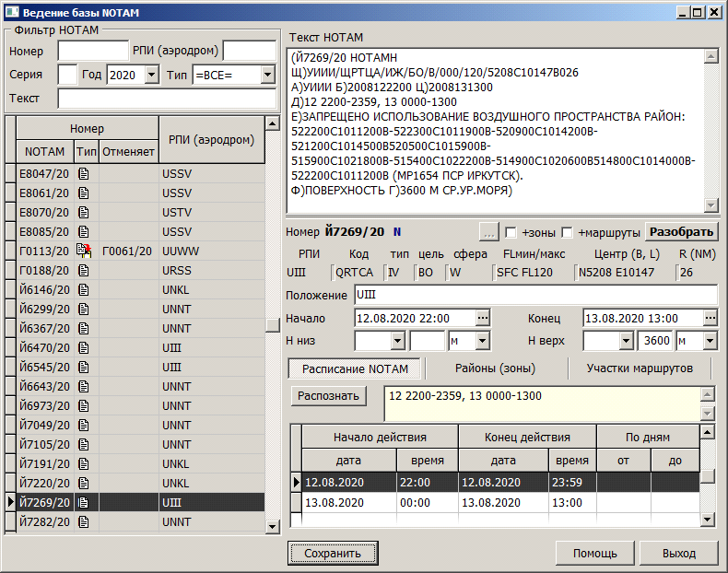This screenshot has width=728, height=573.
Task: Open the date picker for Конец field
Action: (710, 318)
